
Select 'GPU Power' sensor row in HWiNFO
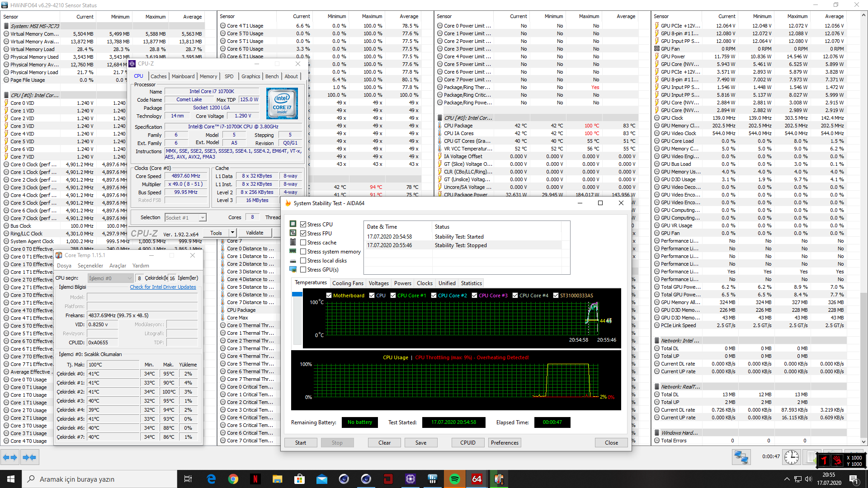pyautogui.click(x=750, y=56)
